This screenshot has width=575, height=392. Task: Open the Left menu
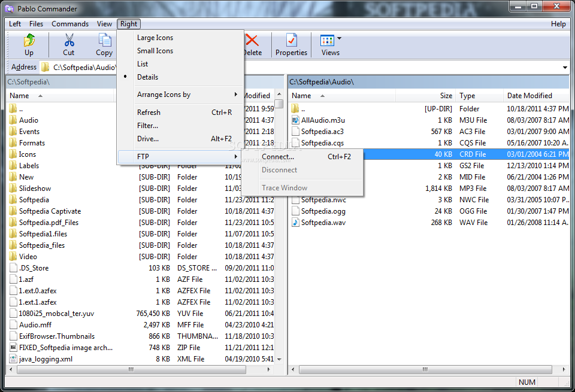15,24
